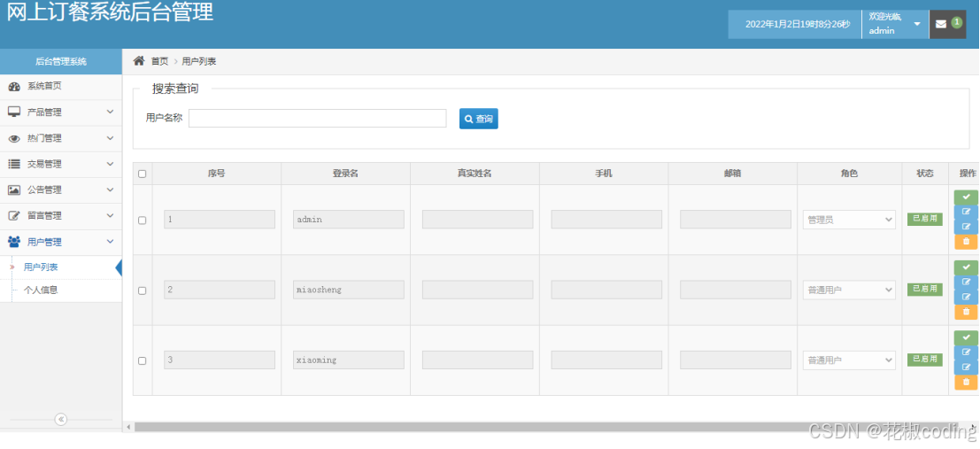The height and width of the screenshot is (449, 980).
Task: Click the pencil icon beside 留言管理
Action: coord(14,216)
